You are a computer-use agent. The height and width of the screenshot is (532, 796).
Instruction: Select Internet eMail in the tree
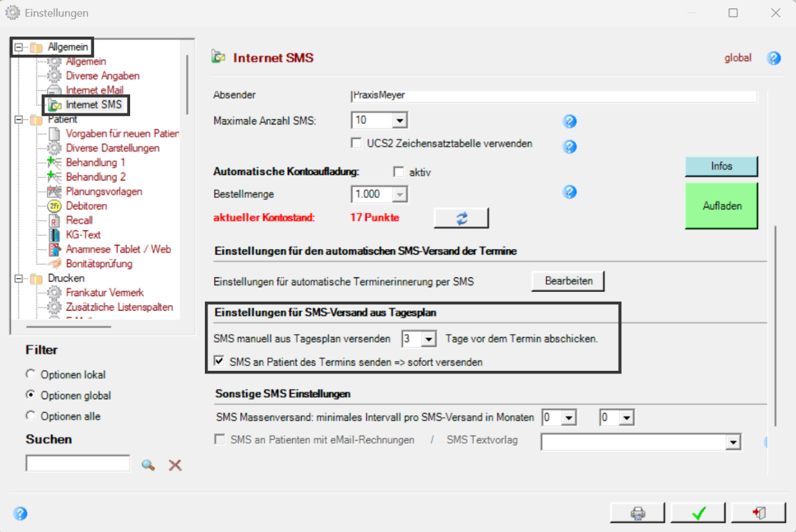[94, 90]
